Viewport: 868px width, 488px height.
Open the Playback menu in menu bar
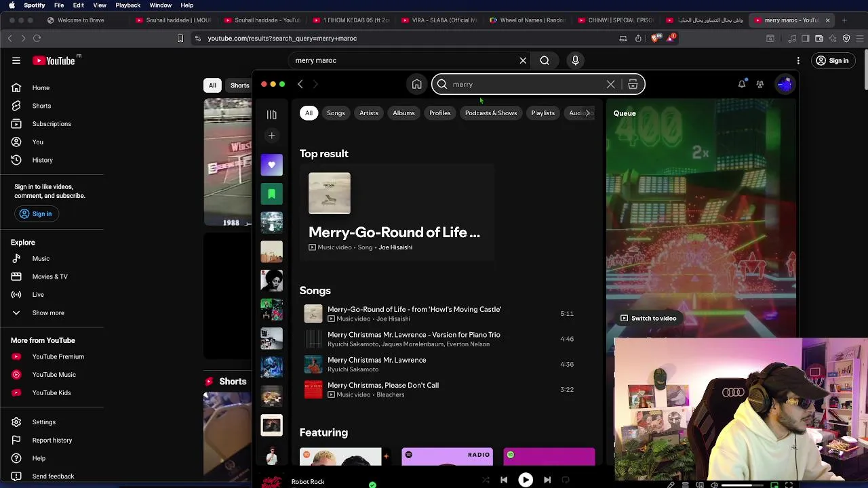coord(128,5)
